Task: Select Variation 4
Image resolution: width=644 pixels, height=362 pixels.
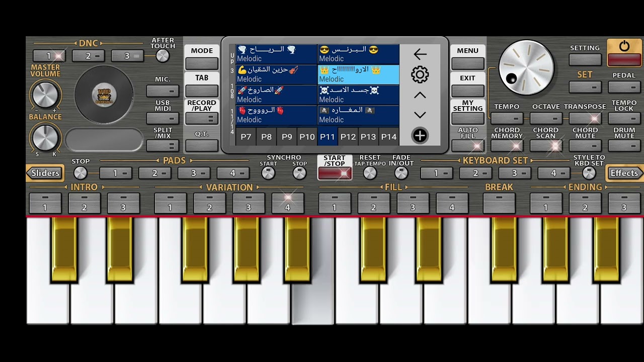Action: click(x=288, y=203)
